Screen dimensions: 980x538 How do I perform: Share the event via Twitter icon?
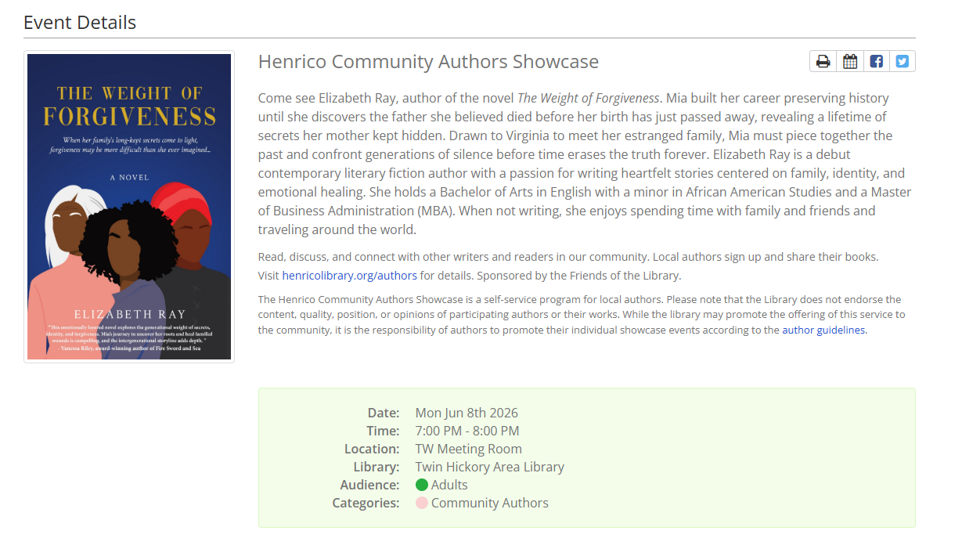[903, 61]
